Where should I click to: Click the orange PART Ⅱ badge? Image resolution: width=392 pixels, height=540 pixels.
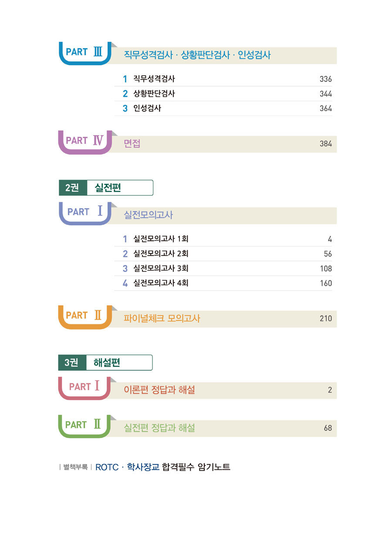(85, 317)
